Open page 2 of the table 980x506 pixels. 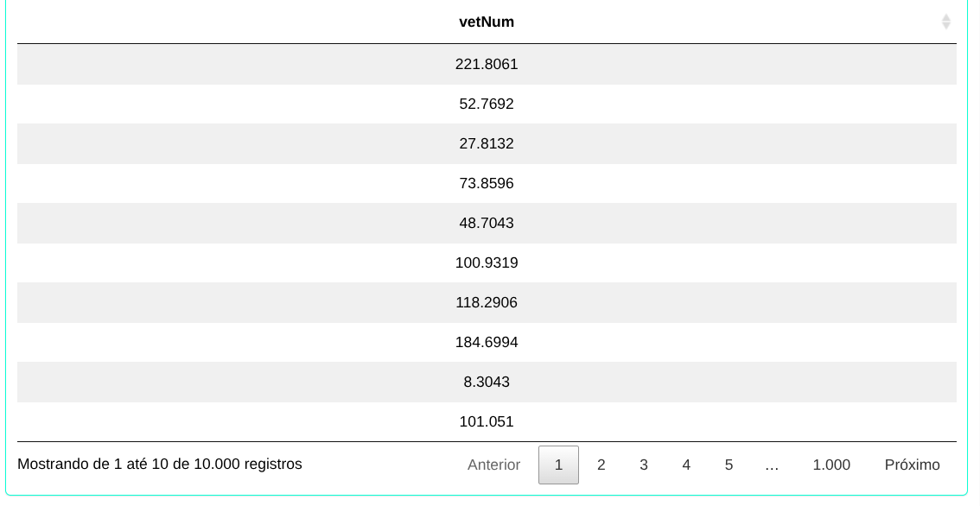pos(601,465)
